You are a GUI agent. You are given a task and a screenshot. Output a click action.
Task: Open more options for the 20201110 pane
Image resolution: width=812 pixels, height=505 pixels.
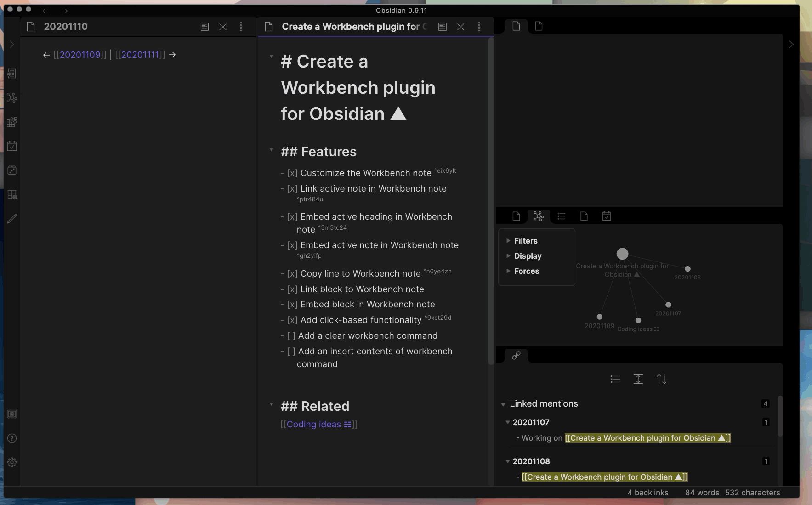(x=241, y=27)
